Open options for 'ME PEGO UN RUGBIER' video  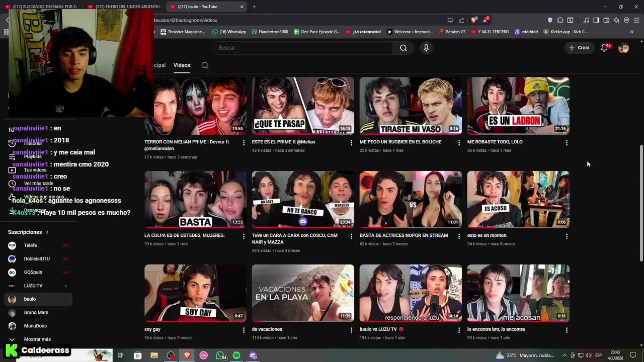point(459,143)
